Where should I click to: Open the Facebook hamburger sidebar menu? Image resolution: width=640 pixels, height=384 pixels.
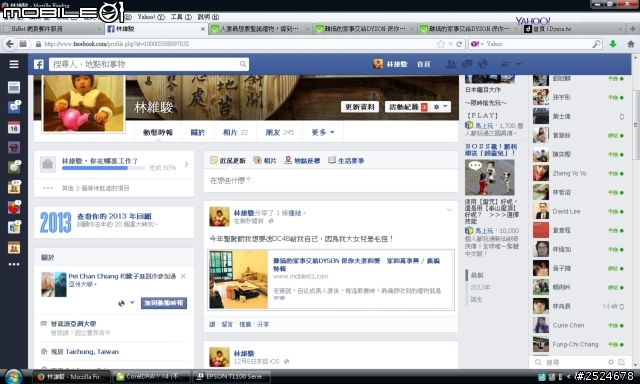coord(14,64)
